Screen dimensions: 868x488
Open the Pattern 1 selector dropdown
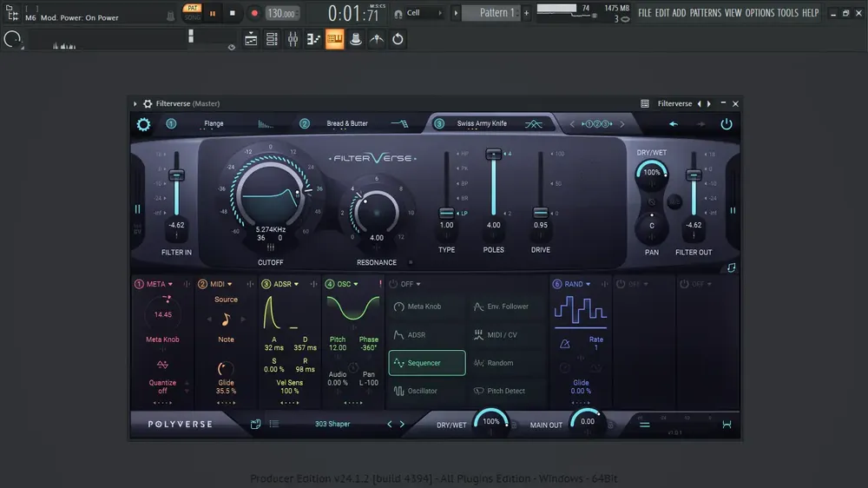click(496, 13)
